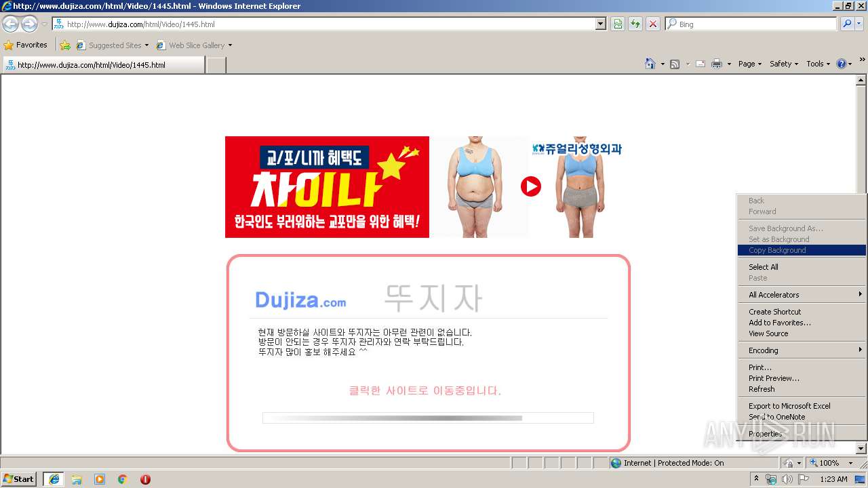
Task: Expand the Encoding submenu
Action: (x=802, y=350)
